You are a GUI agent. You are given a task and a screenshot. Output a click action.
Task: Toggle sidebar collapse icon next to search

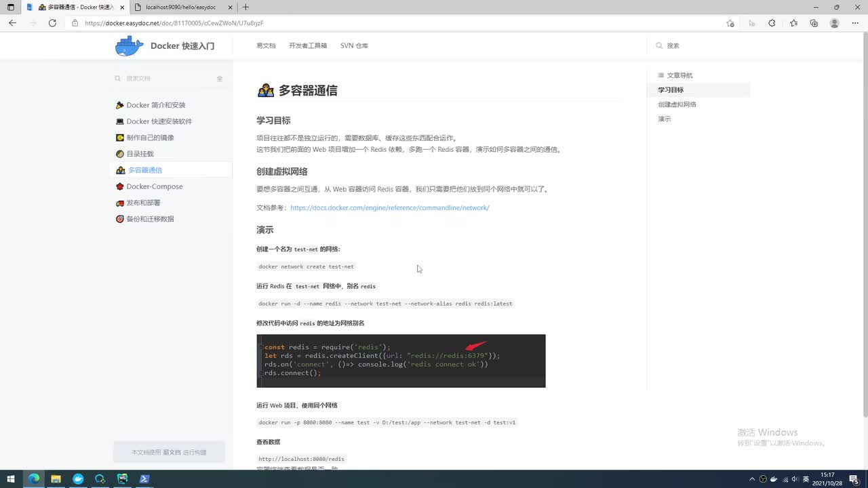pyautogui.click(x=220, y=79)
